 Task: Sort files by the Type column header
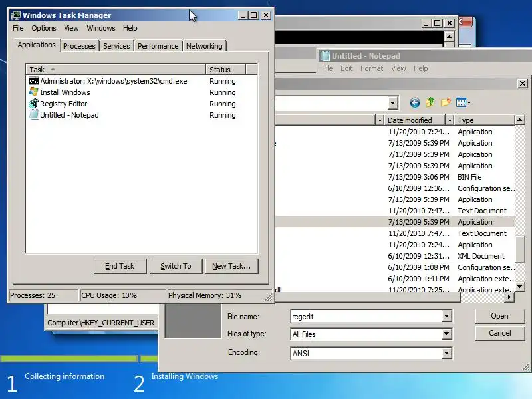(x=485, y=120)
